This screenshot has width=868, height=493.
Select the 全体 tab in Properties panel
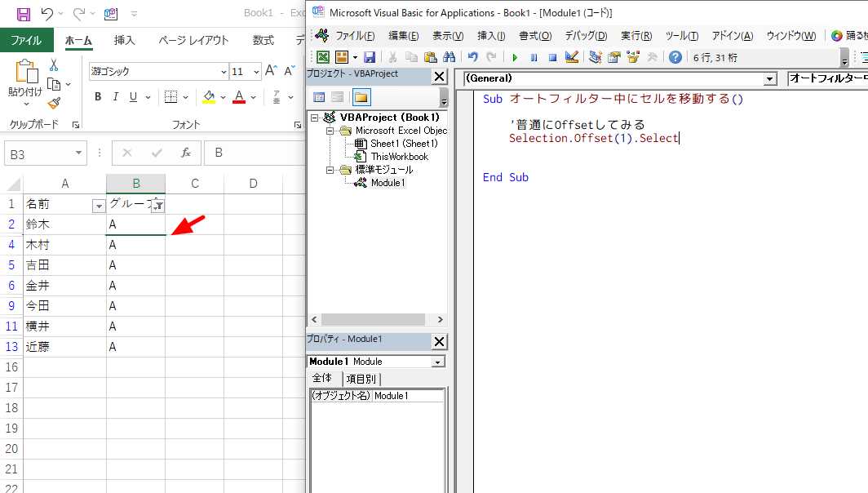(x=323, y=379)
